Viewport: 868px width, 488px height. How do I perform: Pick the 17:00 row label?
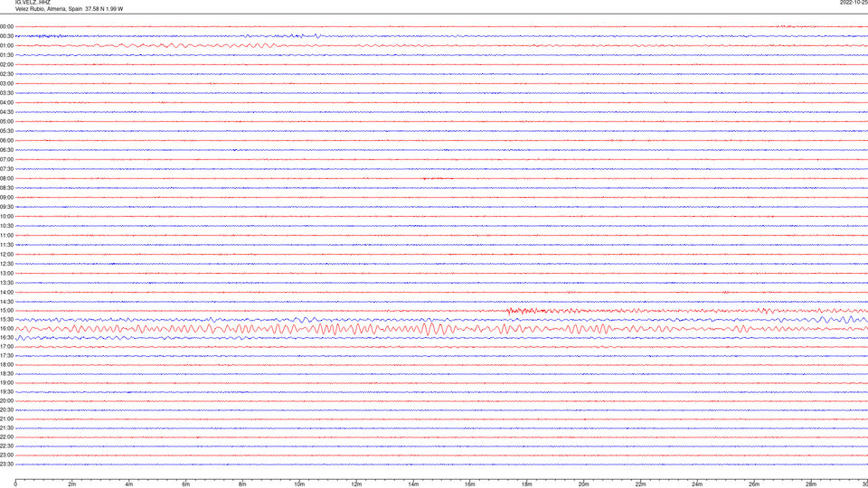6,347
